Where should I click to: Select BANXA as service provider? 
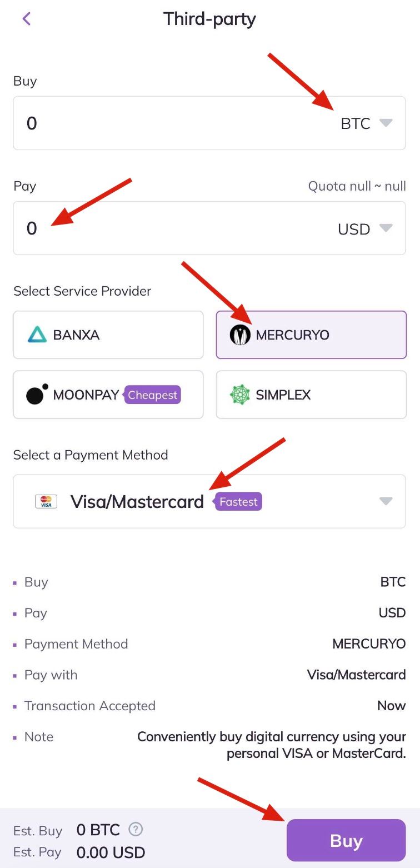(x=108, y=335)
